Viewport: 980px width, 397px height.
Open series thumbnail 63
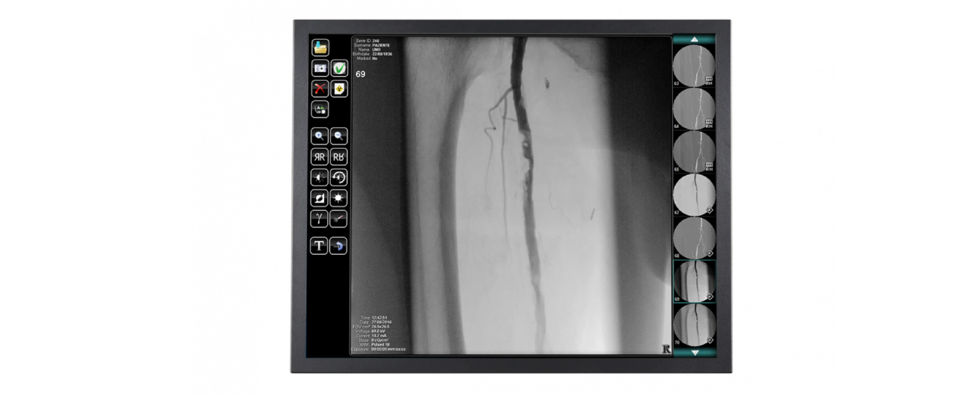point(694,66)
